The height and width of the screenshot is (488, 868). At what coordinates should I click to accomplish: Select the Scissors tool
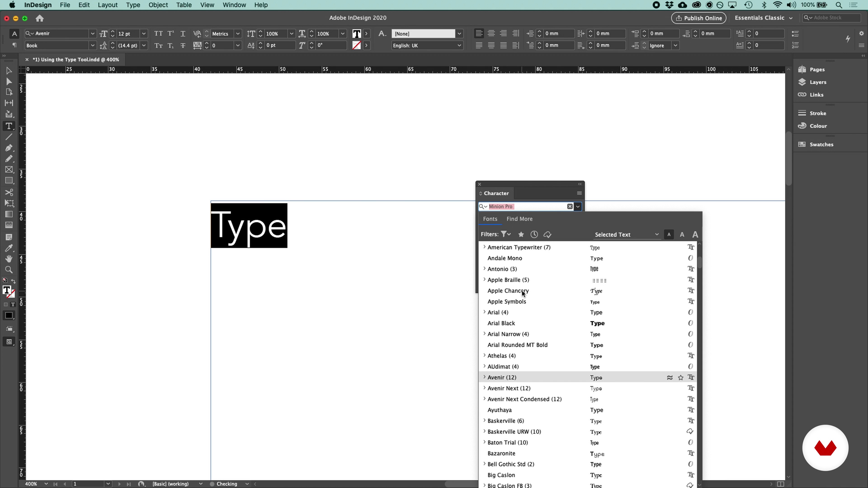coord(9,192)
